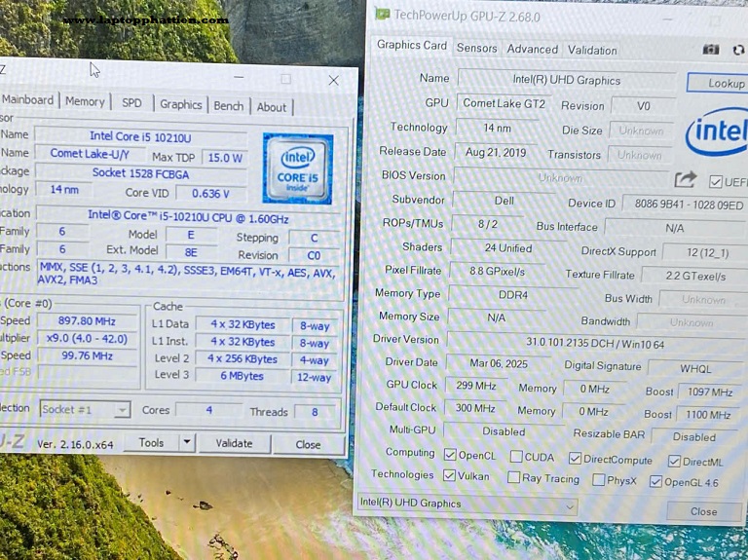
Task: Click the GPU-Z refresh icon
Action: point(737,50)
